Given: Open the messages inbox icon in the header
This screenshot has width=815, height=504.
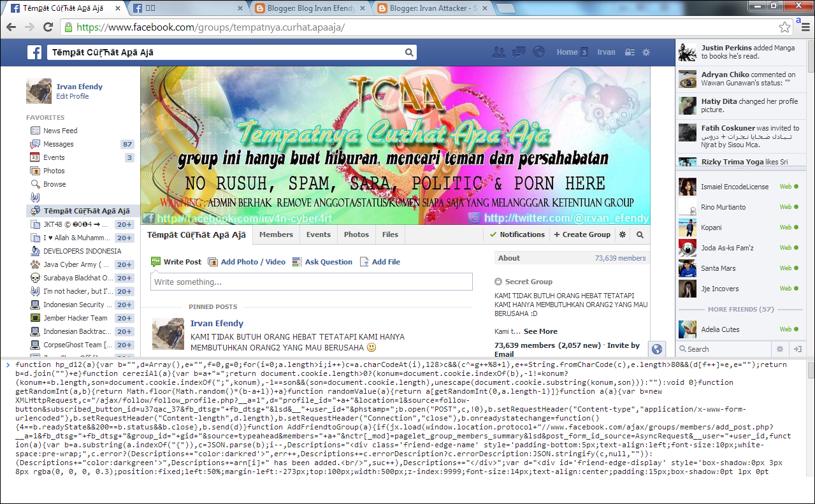Looking at the screenshot, I should point(519,52).
